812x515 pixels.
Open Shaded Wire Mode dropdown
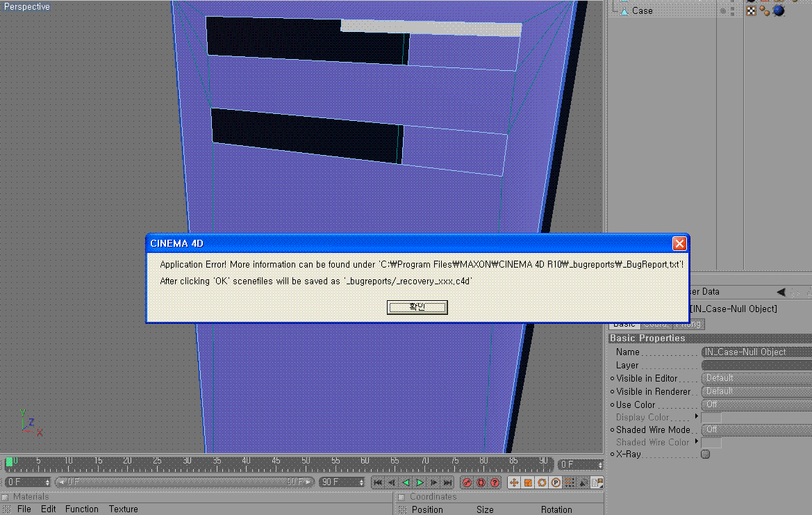[x=756, y=430]
